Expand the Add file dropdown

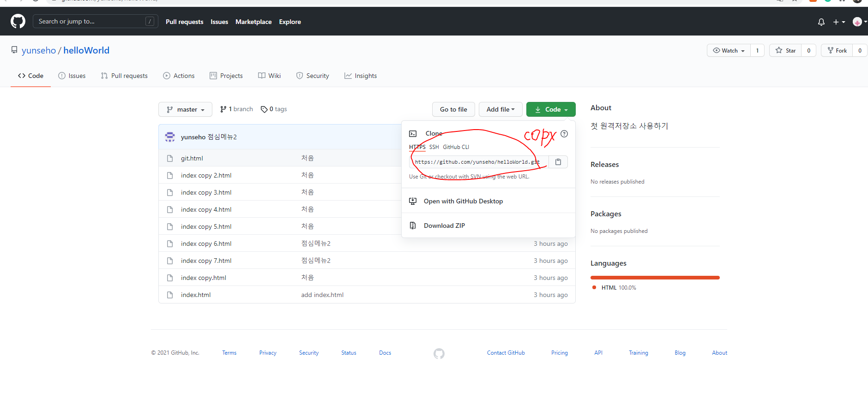pyautogui.click(x=500, y=109)
